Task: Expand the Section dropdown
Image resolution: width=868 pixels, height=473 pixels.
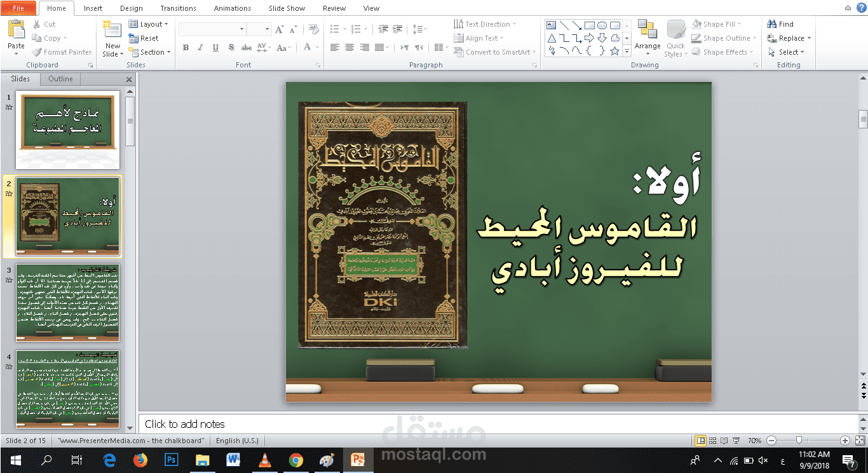Action: (150, 52)
